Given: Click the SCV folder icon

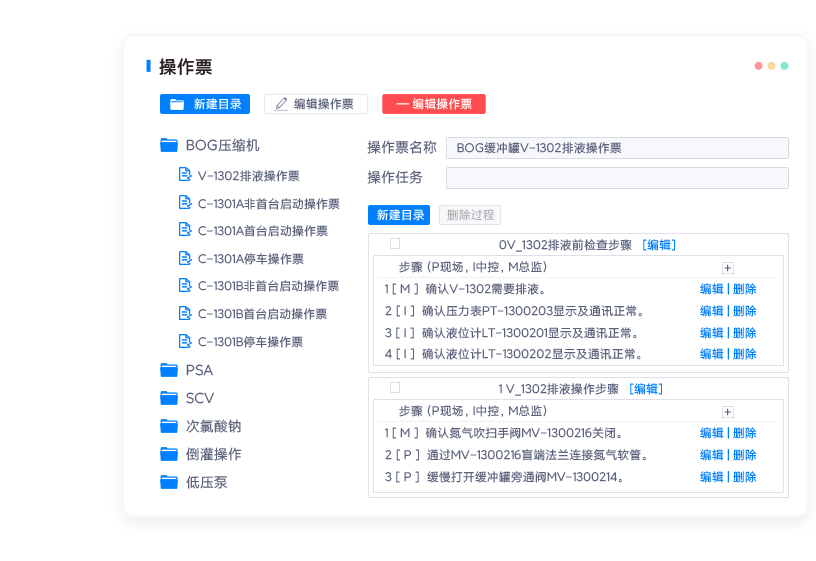Looking at the screenshot, I should [169, 398].
